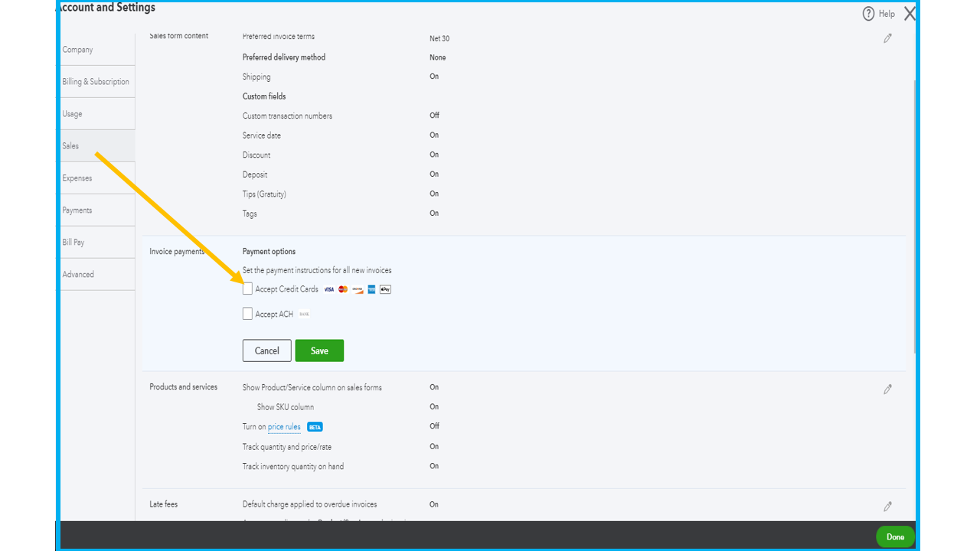Select the Mastercard payment icon

(x=342, y=289)
